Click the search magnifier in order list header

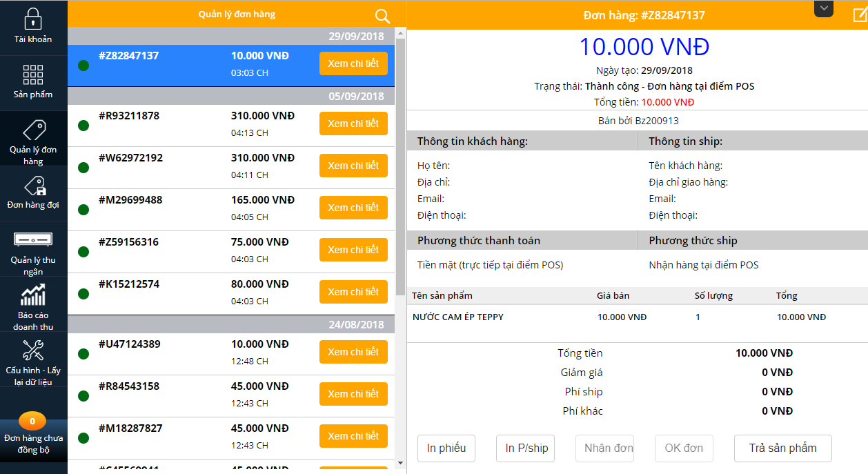pos(382,16)
